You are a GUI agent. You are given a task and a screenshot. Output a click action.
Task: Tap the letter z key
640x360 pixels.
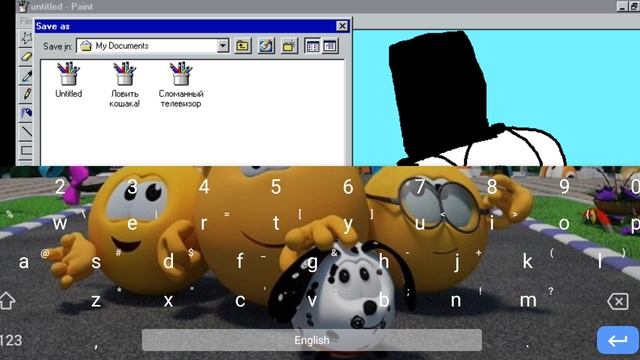pos(96,301)
